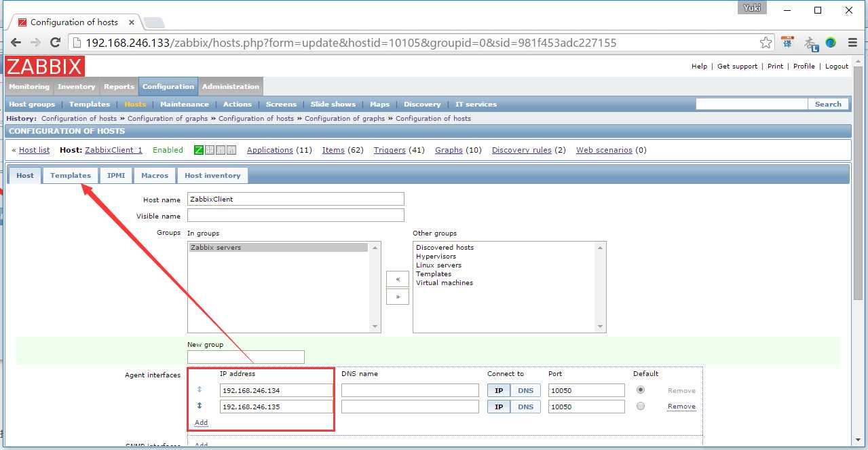Viewport: 868px width, 450px height.
Task: Open IT services submenu item
Action: coord(476,105)
